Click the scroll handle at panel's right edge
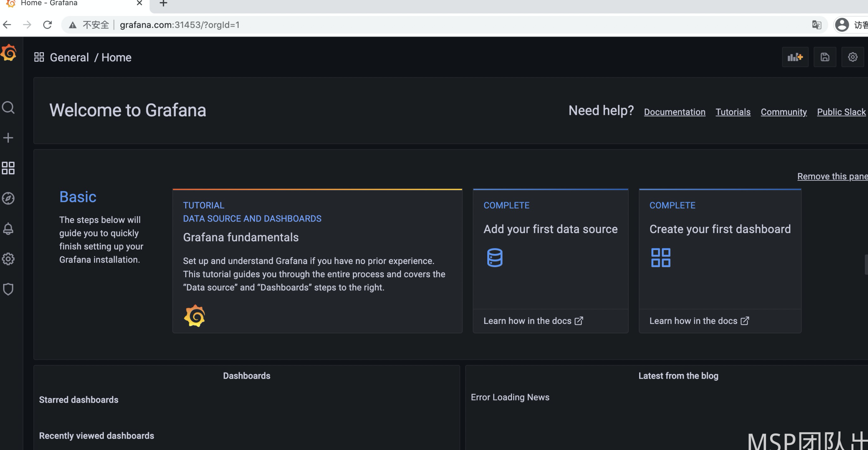This screenshot has width=868, height=450. pos(866,265)
